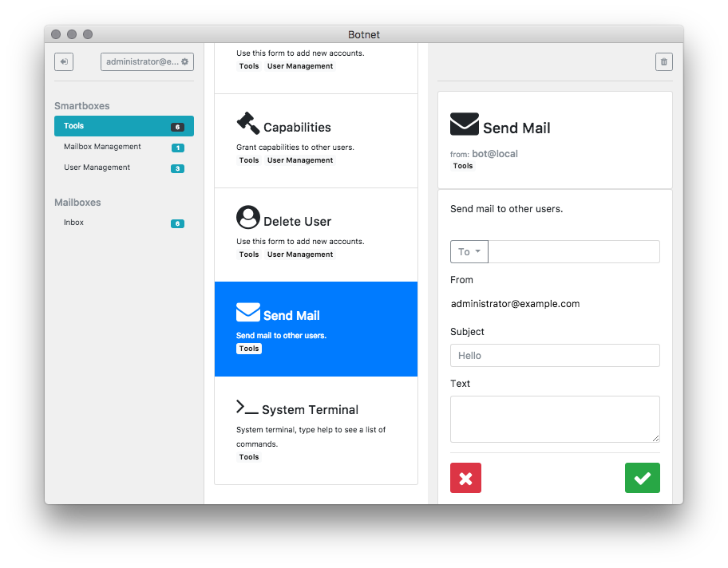728x568 pixels.
Task: Open the Delete User card title
Action: tap(297, 222)
